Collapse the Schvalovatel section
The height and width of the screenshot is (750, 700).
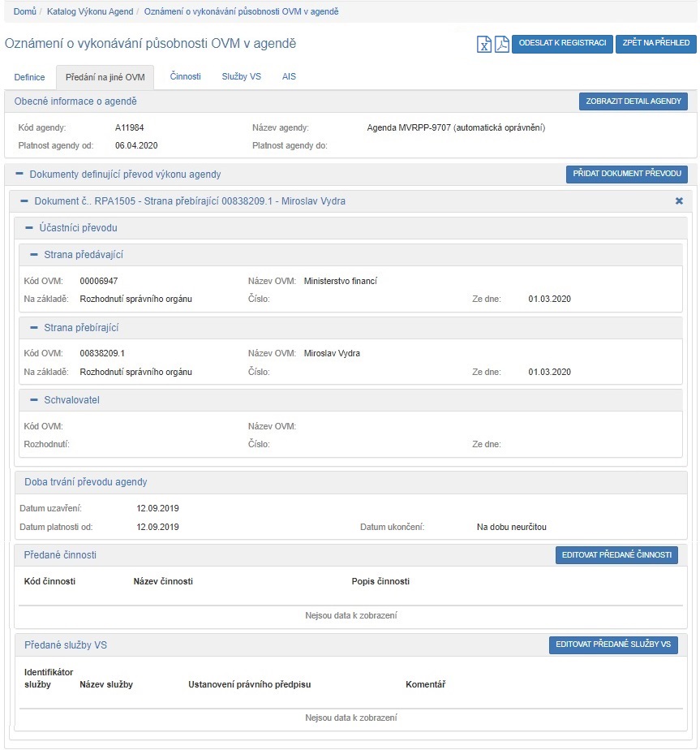34,400
